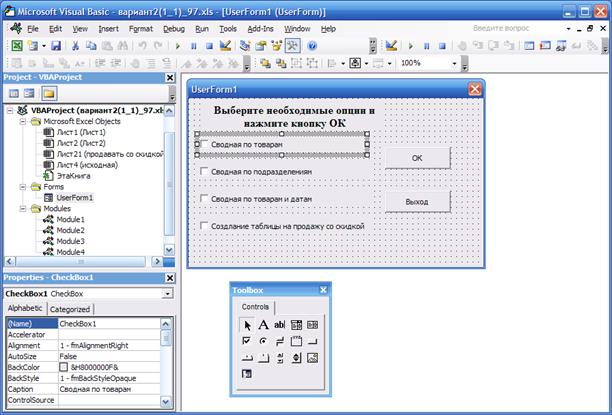Viewport: 612px width, 415px height.
Task: Pick the CommandButton control in Toolbox
Action: 313,341
